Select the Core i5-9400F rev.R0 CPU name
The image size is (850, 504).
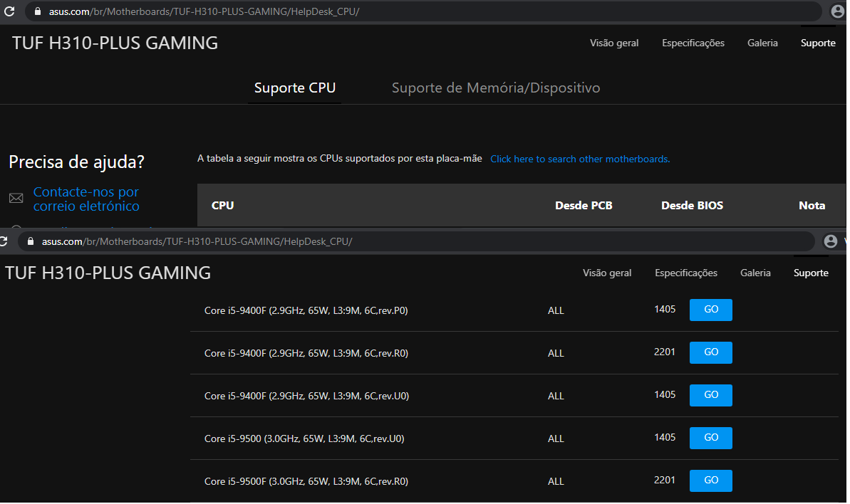tap(306, 353)
